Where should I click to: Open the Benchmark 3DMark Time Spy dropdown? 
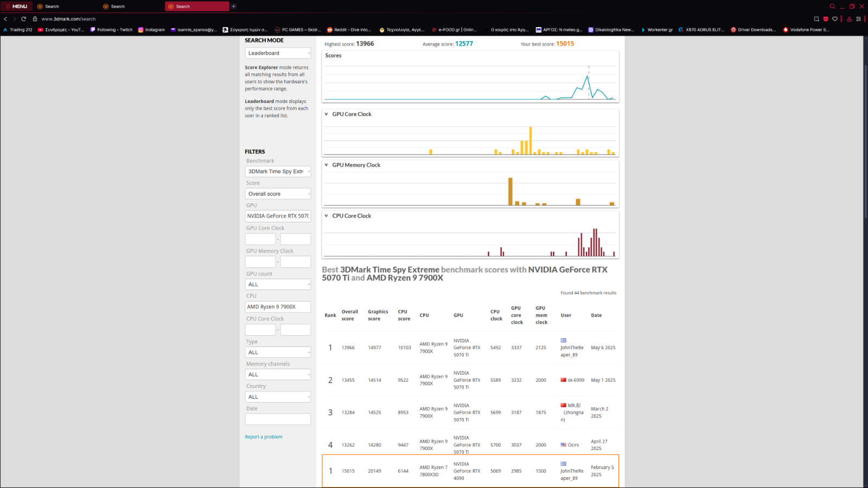point(278,171)
